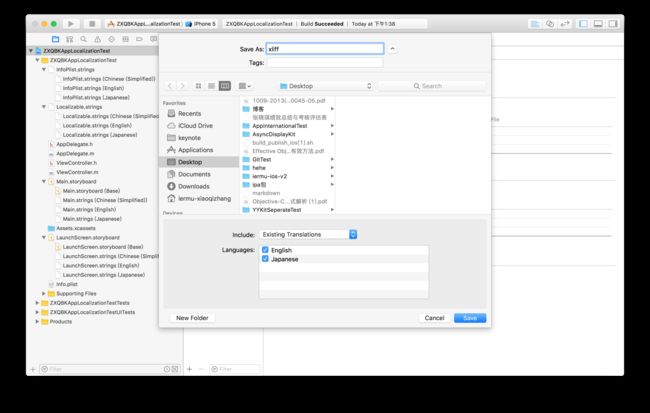Click the Save As name field
Screen dimensions: 650x413
click(x=325, y=49)
